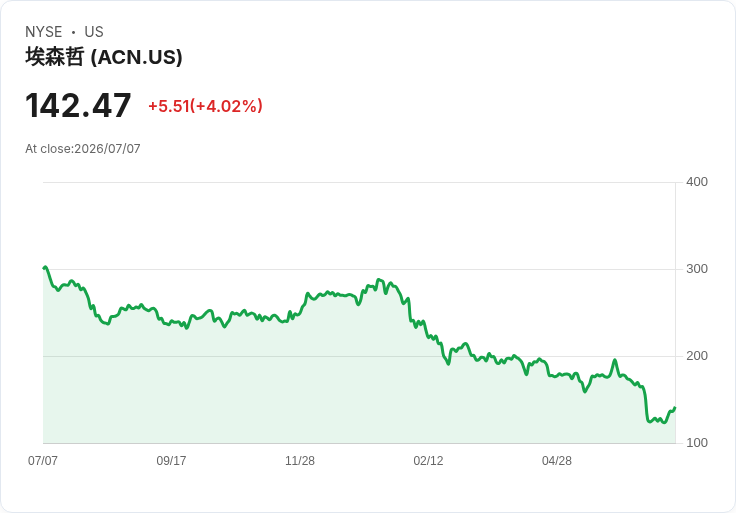Click the +5.51(+4.02%) change value
Image resolution: width=736 pixels, height=513 pixels.
(205, 106)
